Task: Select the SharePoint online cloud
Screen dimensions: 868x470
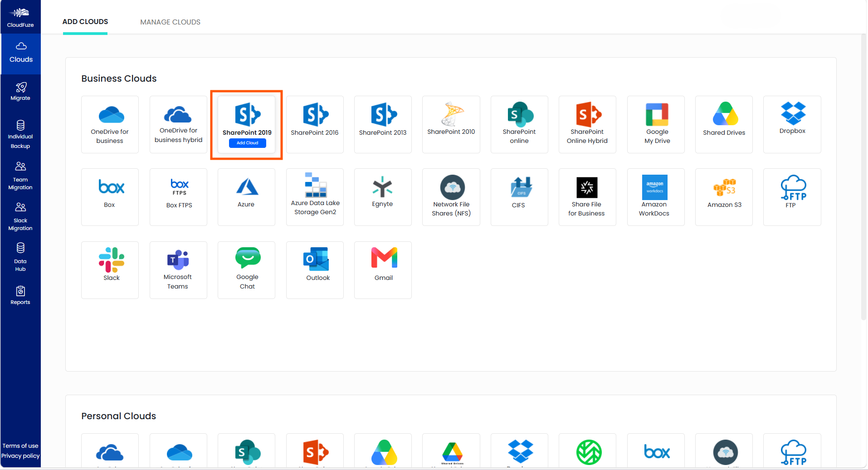Action: (519, 124)
